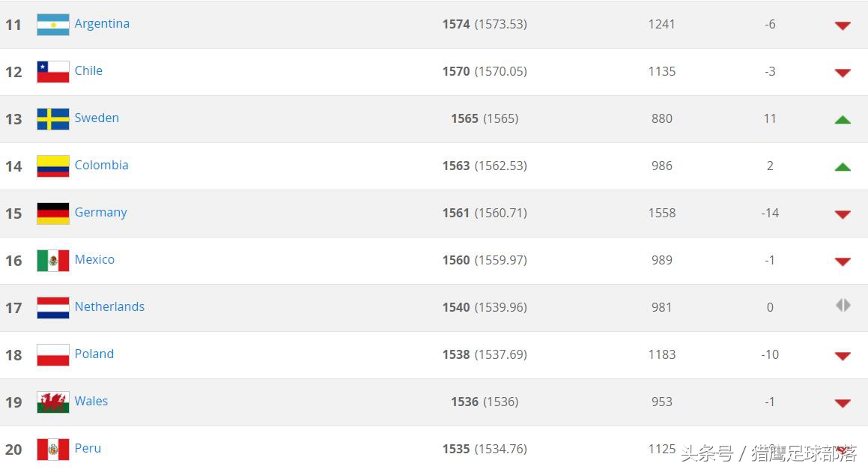Click Germany's red down arrow
Viewport: 868px width, 469px height.
point(843,214)
